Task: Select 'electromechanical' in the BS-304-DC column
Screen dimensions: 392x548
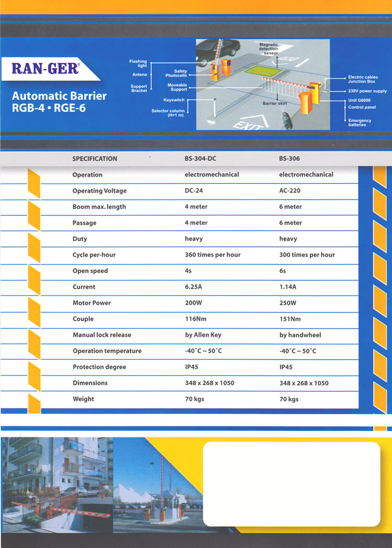Action: (212, 175)
